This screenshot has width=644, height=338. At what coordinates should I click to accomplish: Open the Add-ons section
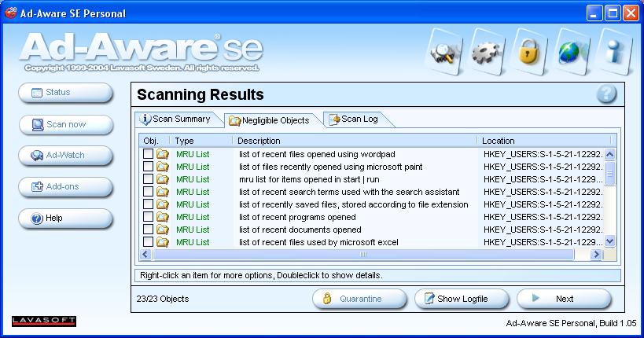tap(66, 187)
